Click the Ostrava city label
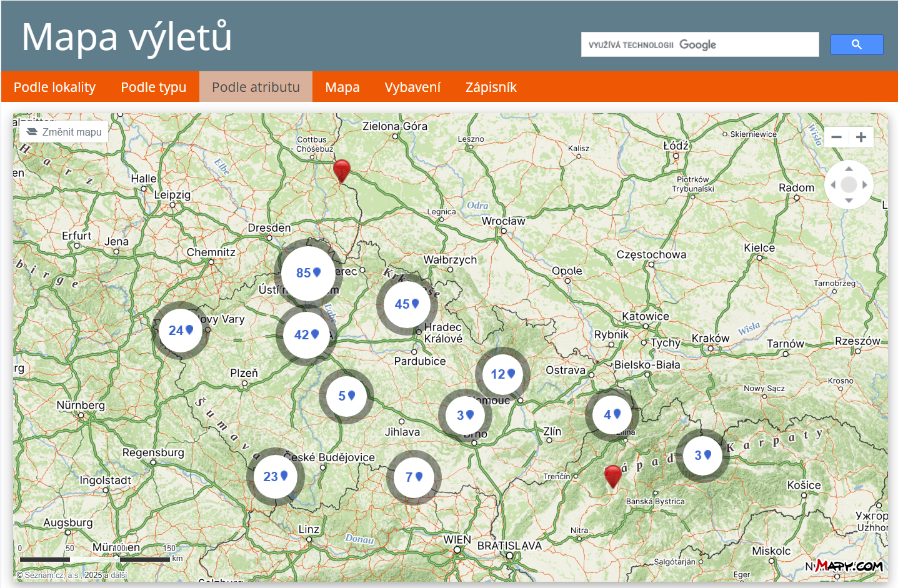This screenshot has height=588, width=898. click(x=566, y=370)
